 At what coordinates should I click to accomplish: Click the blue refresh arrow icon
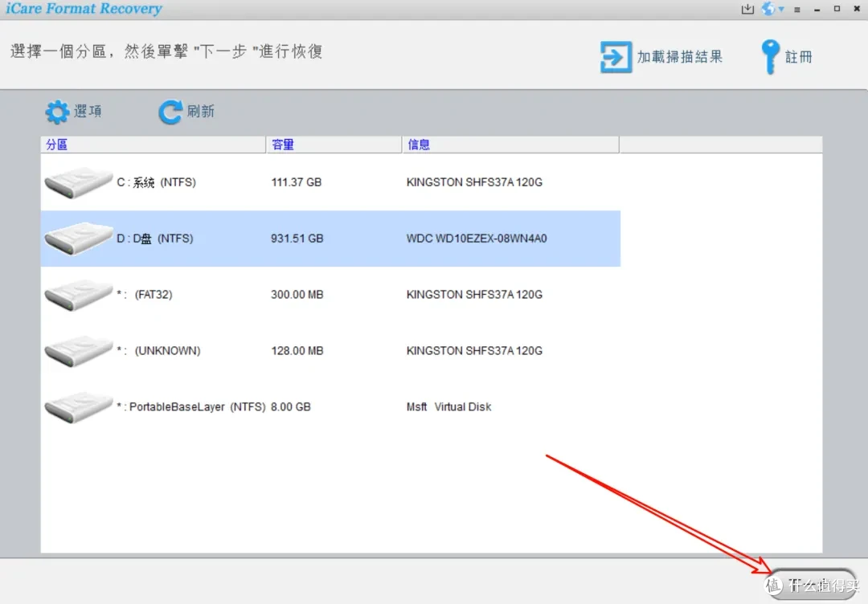[x=170, y=112]
